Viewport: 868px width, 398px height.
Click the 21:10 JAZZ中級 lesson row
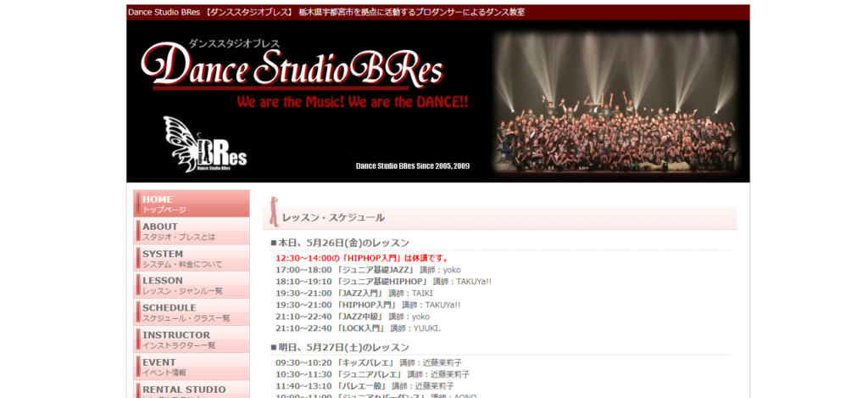point(353,317)
